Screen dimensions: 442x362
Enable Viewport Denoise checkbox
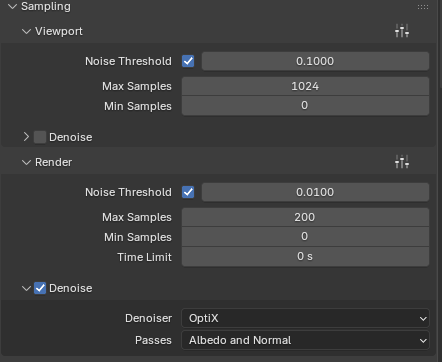[x=40, y=137]
